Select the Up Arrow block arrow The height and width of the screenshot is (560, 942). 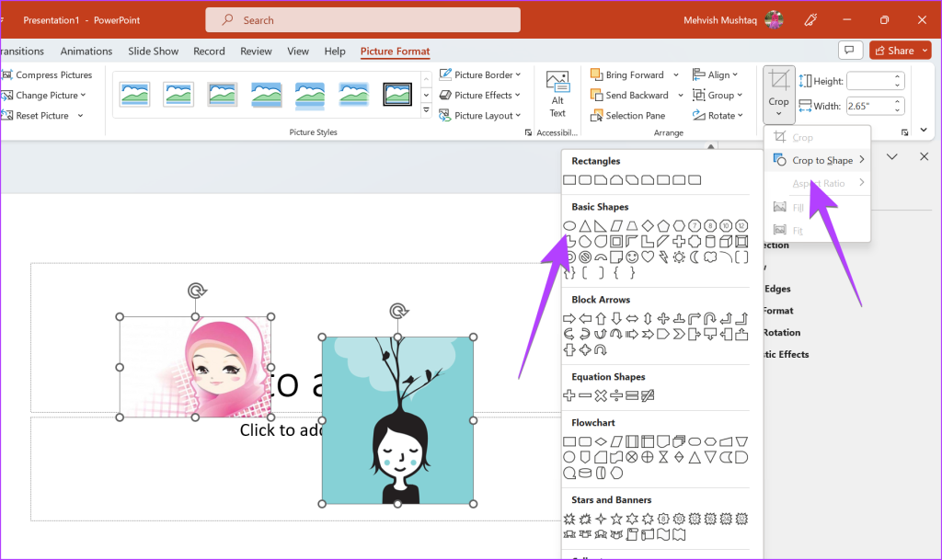coord(600,319)
